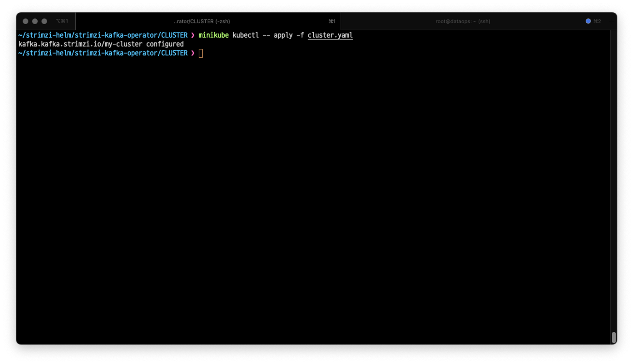Select the ..rator/CLUSTER (-zsh) tab
This screenshot has width=633, height=364.
[x=202, y=21]
